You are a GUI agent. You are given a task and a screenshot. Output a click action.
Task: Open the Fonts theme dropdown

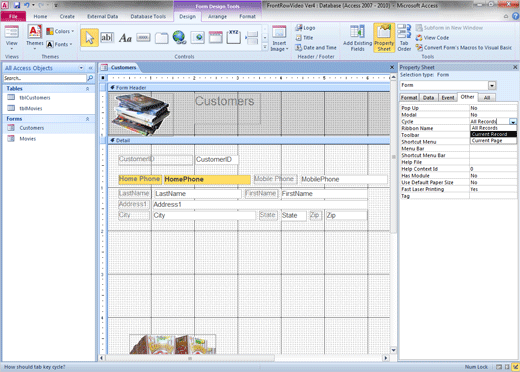point(59,44)
